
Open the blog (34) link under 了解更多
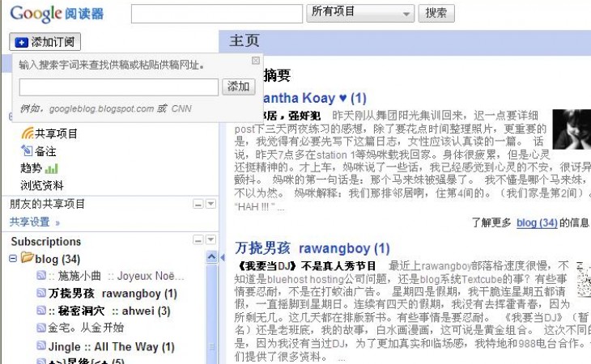[537, 222]
